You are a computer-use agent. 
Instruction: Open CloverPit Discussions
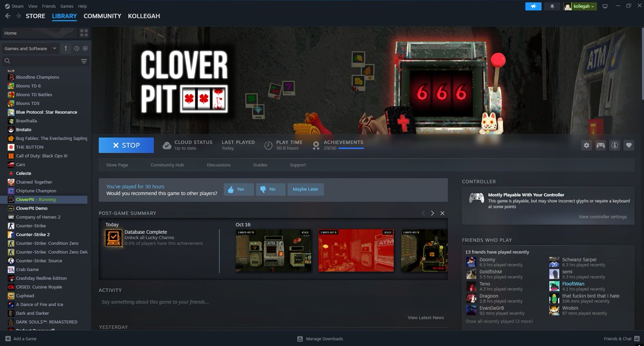(218, 165)
